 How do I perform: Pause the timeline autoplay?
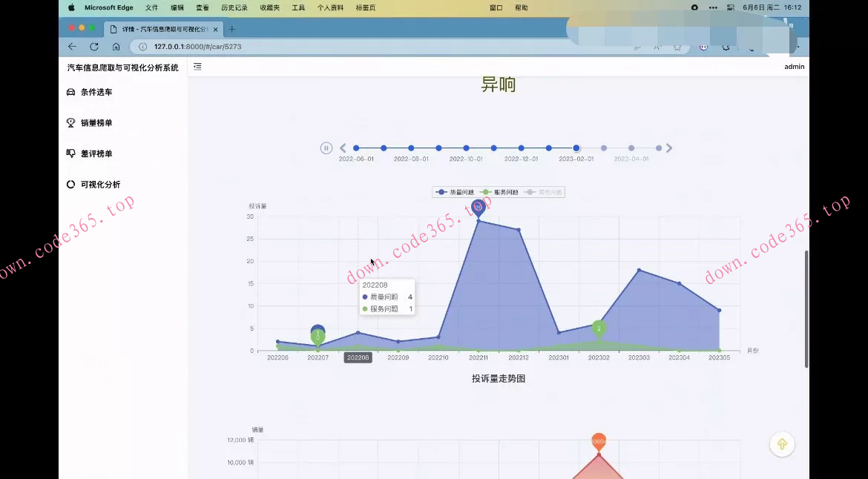click(326, 148)
